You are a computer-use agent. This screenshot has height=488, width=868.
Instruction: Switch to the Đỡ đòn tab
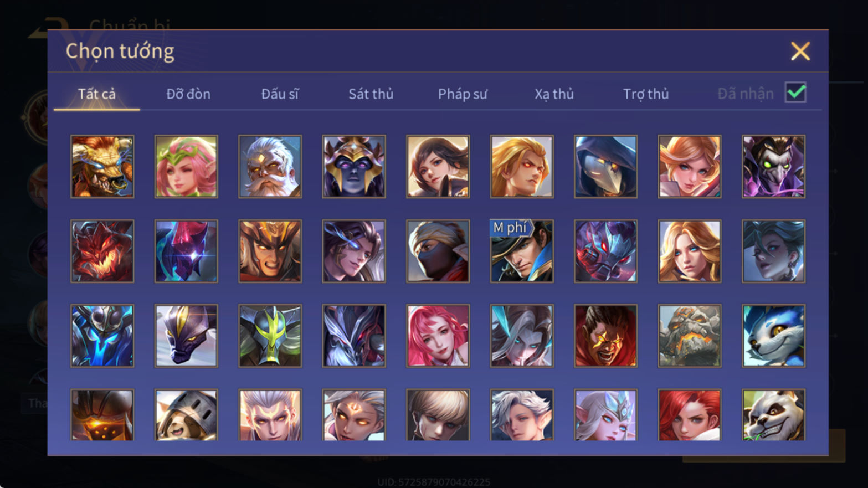[x=188, y=94]
